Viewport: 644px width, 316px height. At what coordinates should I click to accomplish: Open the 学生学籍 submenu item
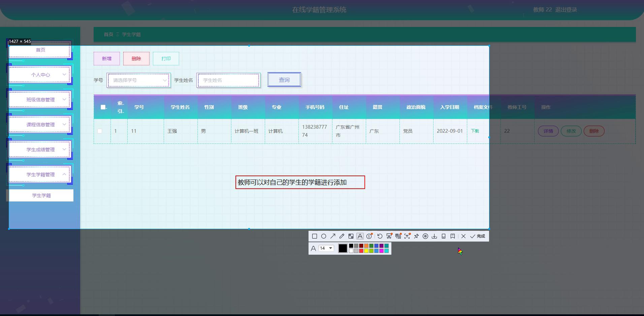pos(41,195)
